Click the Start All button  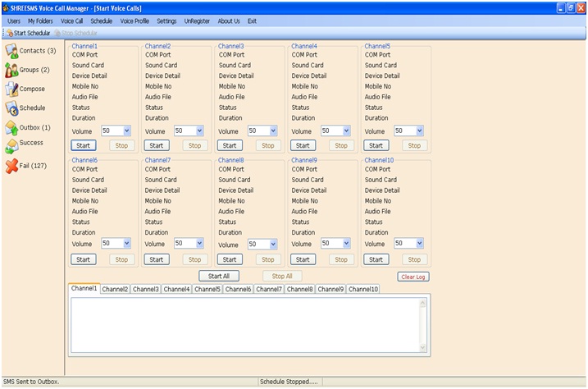coord(219,276)
